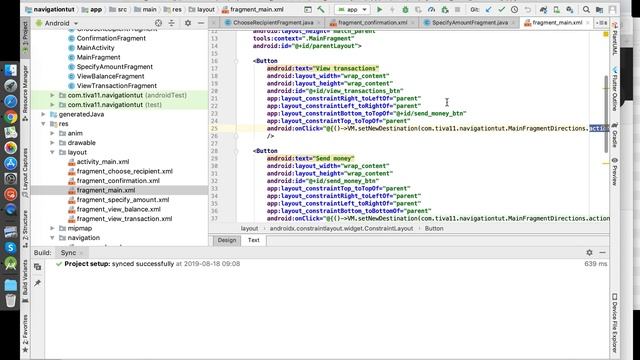Open Build panel gear settings
The image size is (640, 360).
589,253
